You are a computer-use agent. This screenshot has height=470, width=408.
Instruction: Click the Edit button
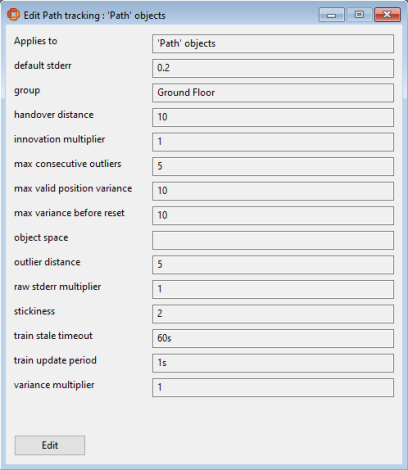(x=50, y=445)
